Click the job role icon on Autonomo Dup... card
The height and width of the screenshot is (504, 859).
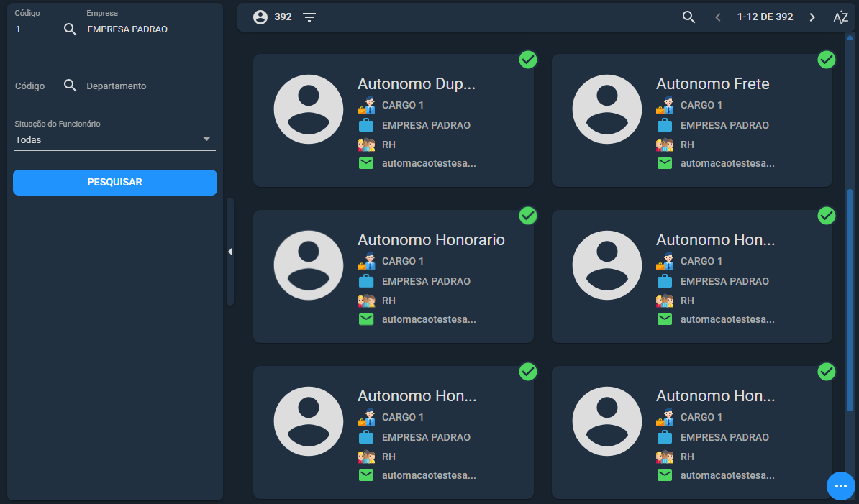(x=366, y=105)
